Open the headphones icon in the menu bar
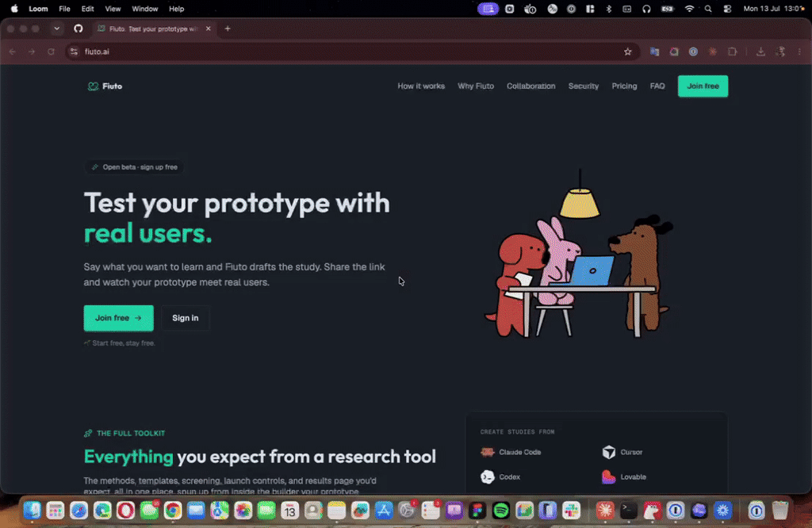 point(646,9)
